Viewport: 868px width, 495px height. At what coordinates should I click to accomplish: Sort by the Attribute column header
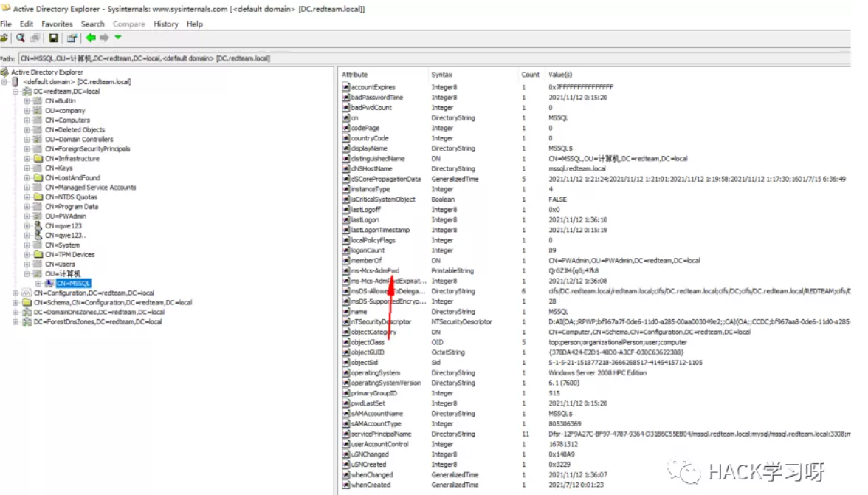354,75
